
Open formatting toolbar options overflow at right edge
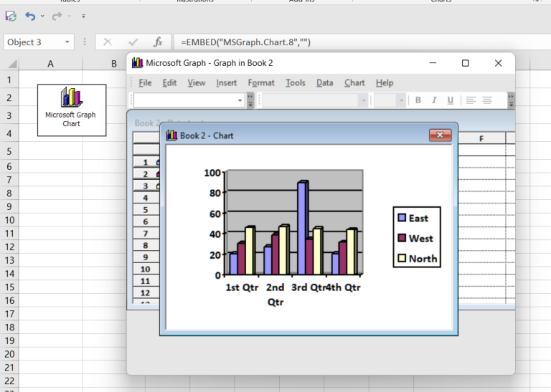pyautogui.click(x=511, y=100)
